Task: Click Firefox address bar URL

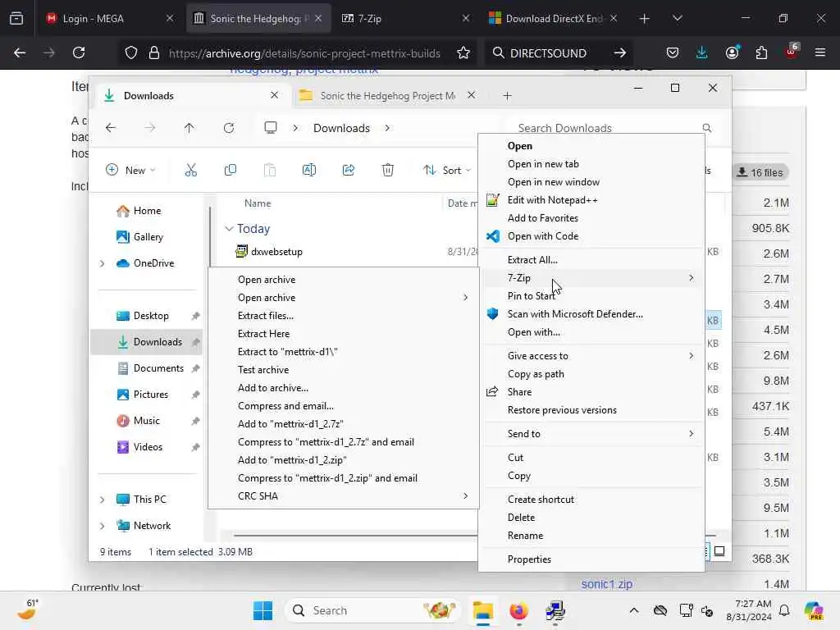Action: click(304, 53)
